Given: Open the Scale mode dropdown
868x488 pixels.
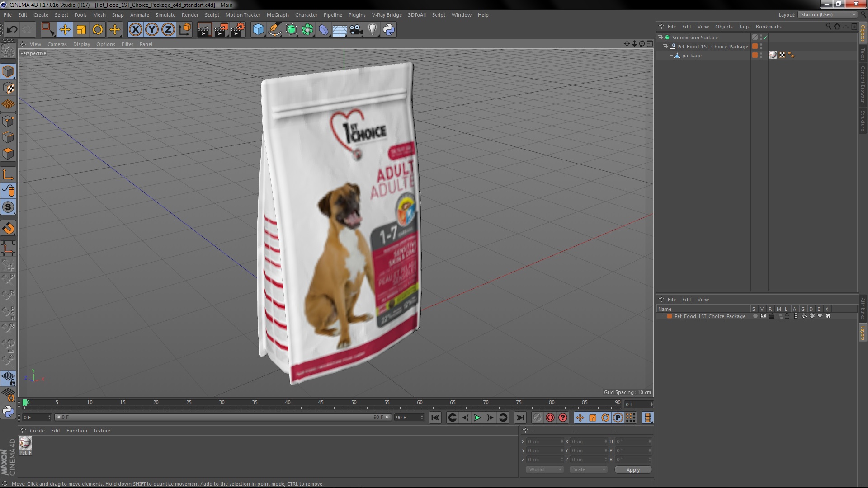Looking at the screenshot, I should [x=588, y=470].
